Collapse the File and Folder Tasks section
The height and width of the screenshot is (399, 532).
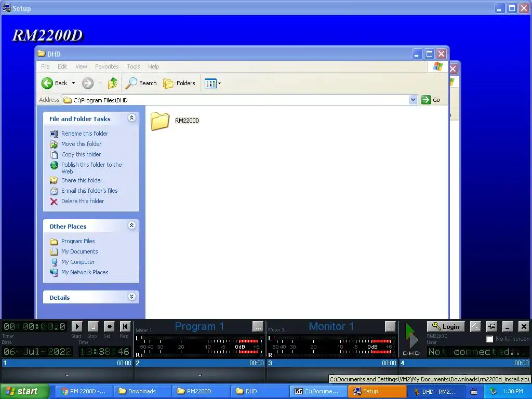pos(131,118)
